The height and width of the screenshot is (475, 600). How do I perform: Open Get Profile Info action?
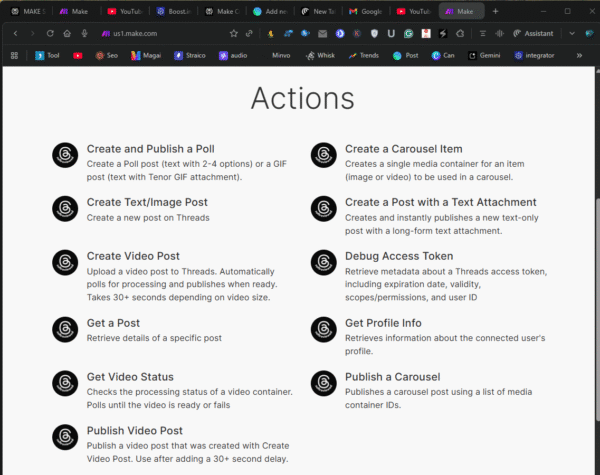[x=383, y=323]
